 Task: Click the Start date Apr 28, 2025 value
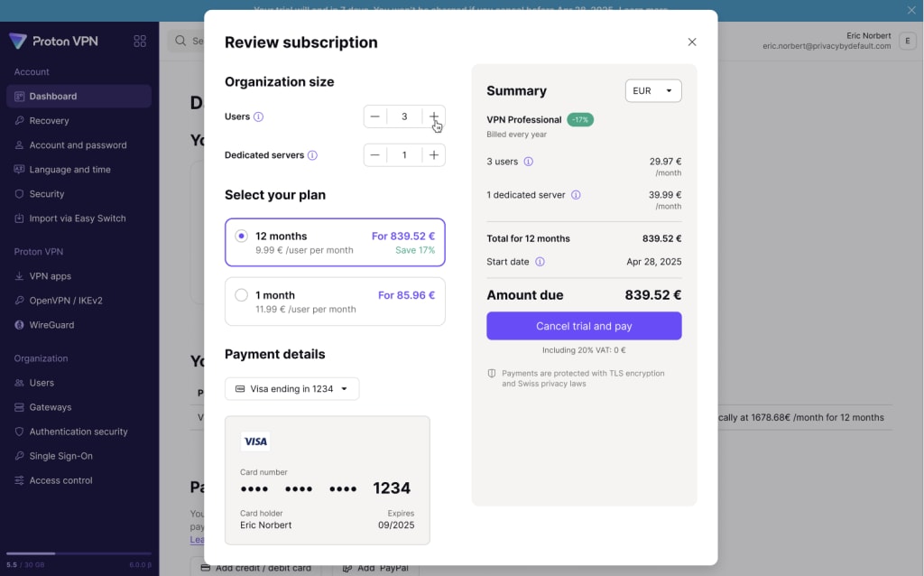coord(654,262)
